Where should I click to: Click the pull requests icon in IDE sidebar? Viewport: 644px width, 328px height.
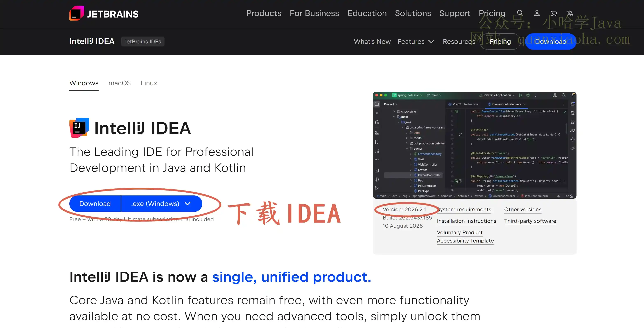click(377, 122)
